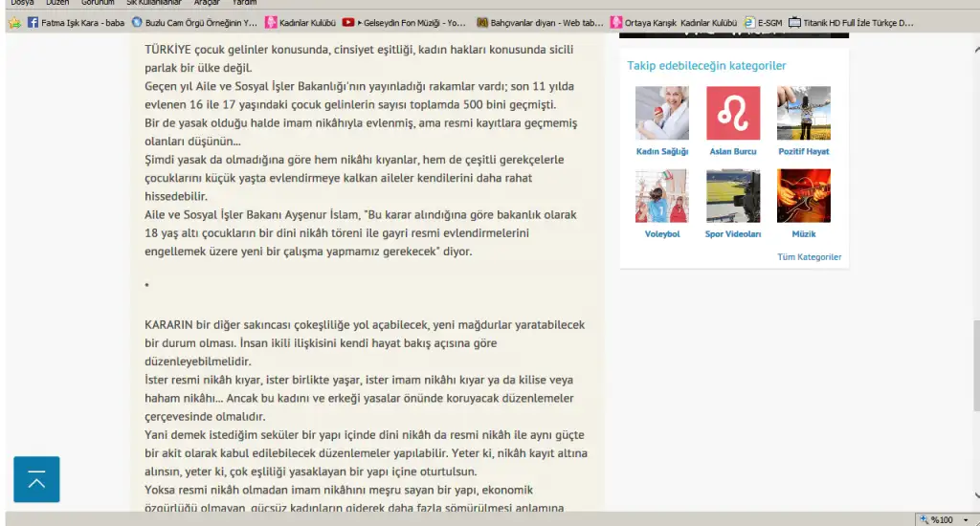The width and height of the screenshot is (980, 526).
Task: Open the first Kadınlar Kulübü bookmark
Action: pyautogui.click(x=300, y=23)
